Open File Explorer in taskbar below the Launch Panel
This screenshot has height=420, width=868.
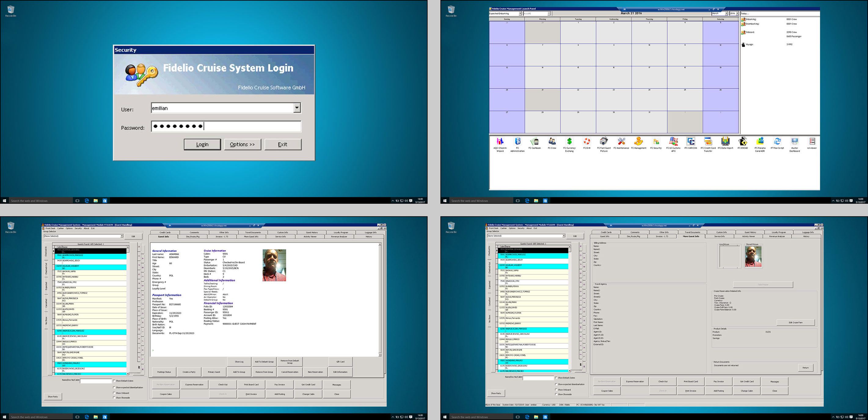point(536,201)
